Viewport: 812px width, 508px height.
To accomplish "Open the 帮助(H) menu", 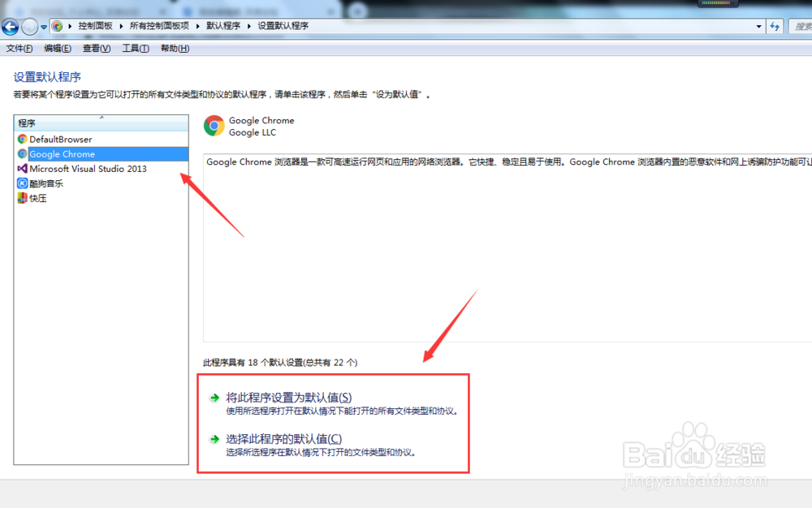I will coord(175,48).
